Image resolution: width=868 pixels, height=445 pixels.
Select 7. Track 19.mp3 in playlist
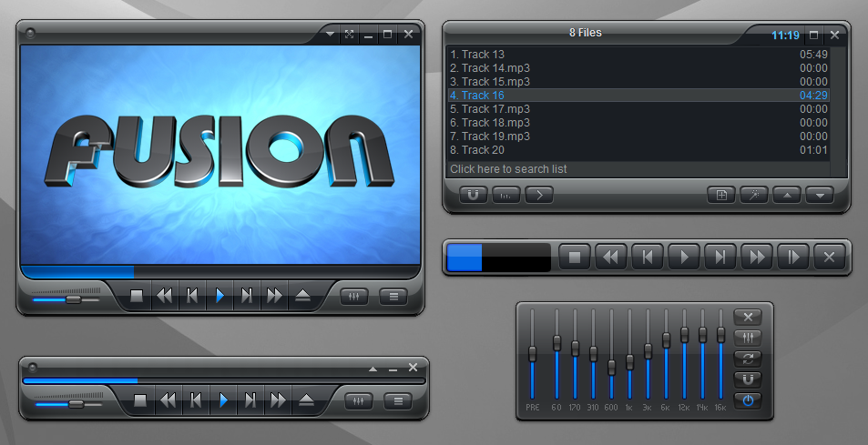click(638, 136)
